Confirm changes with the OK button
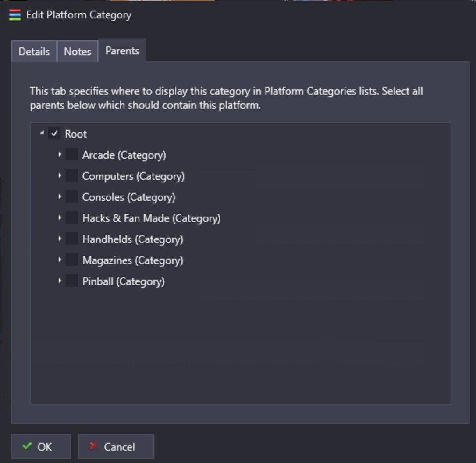The height and width of the screenshot is (463, 476). tap(41, 446)
